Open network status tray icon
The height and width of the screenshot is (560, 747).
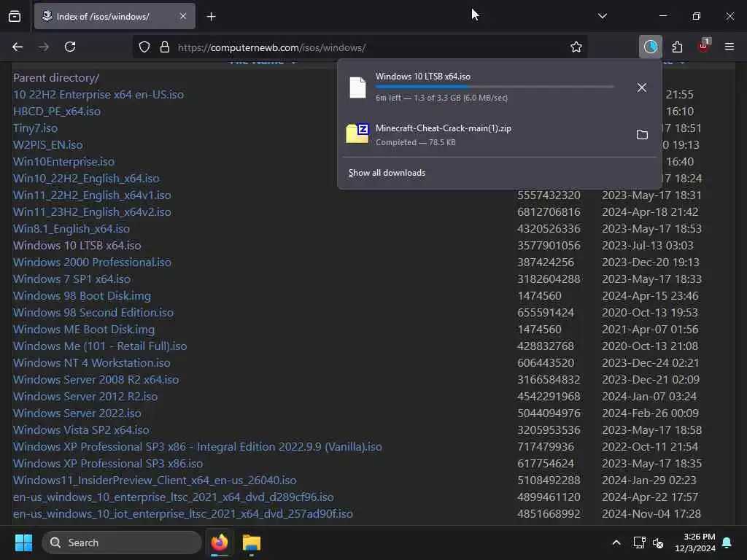pos(639,542)
